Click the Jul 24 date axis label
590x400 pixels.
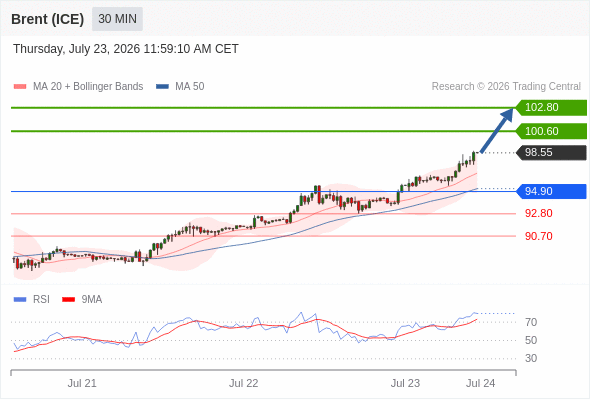(x=481, y=383)
